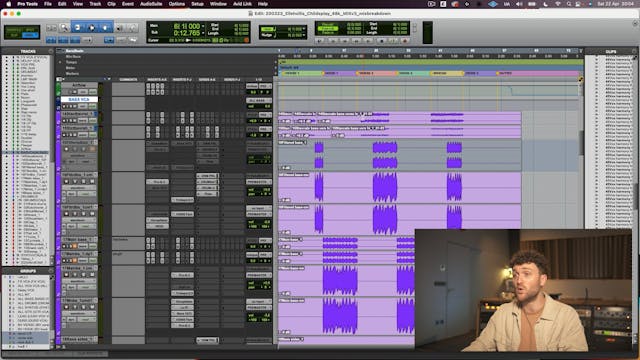Select the Scrubber speaker tool
Screen dimensions: 640x360
[x=120, y=28]
